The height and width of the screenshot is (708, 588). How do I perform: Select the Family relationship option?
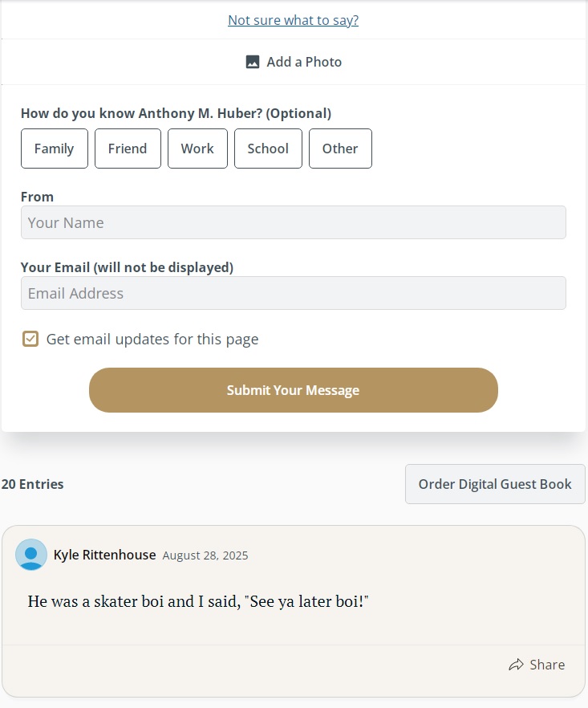[x=54, y=149]
